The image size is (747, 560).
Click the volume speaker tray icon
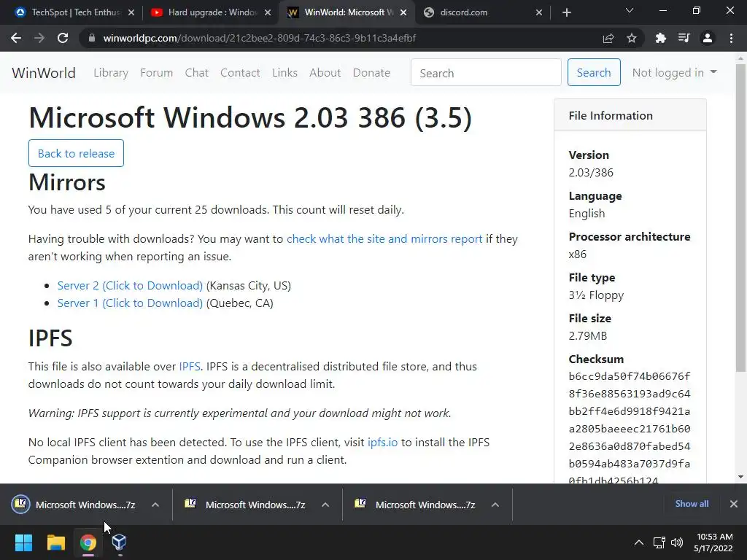point(677,542)
